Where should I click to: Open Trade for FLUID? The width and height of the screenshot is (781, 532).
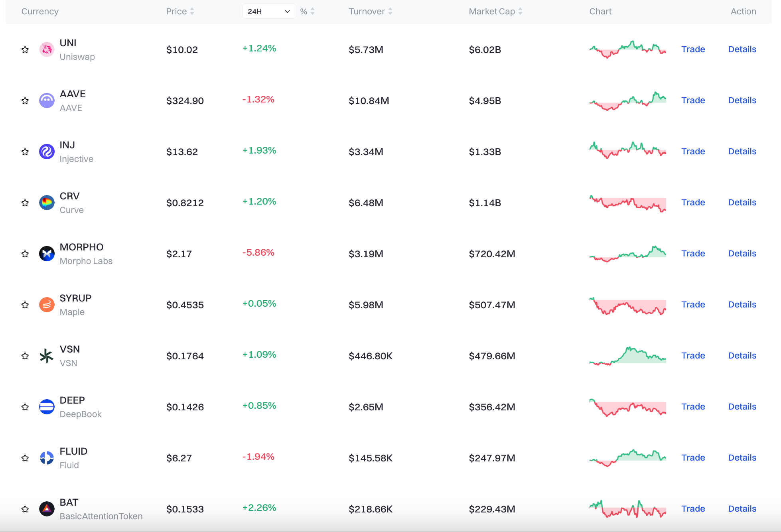coord(693,458)
